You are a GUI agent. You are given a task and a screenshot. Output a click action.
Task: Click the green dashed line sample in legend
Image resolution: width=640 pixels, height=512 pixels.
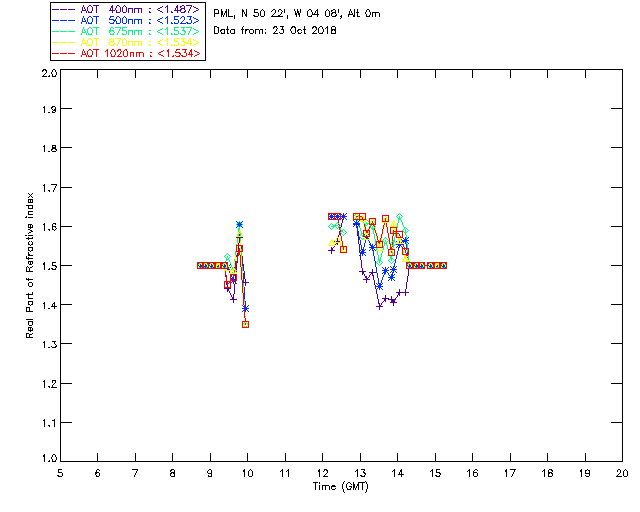(x=64, y=31)
